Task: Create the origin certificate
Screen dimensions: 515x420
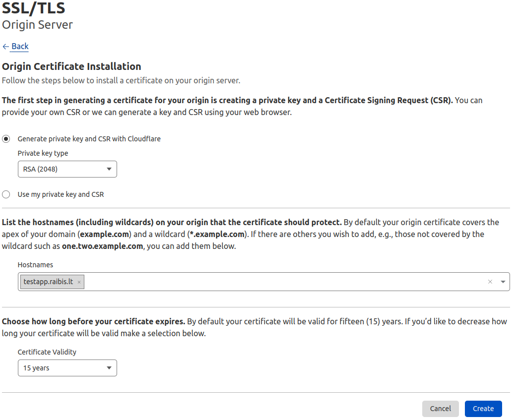Action: click(483, 408)
